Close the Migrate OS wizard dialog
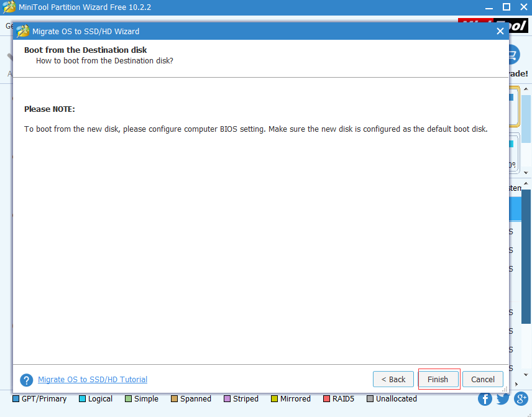Image resolution: width=532 pixels, height=417 pixels. (500, 31)
